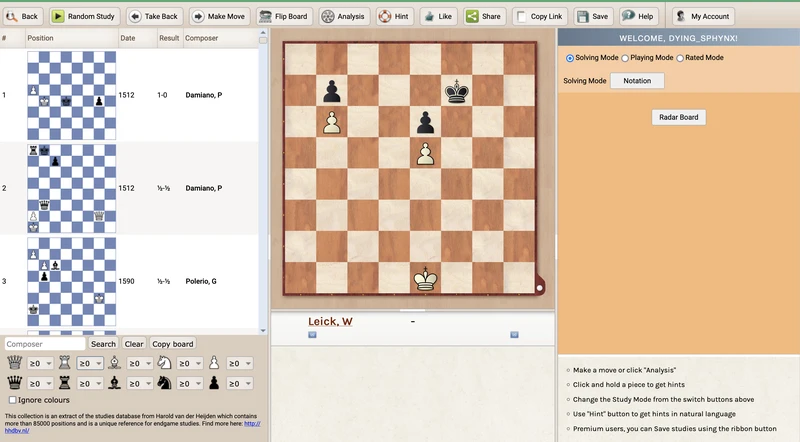Open the Analysis tool
The width and height of the screenshot is (800, 442).
point(343,16)
